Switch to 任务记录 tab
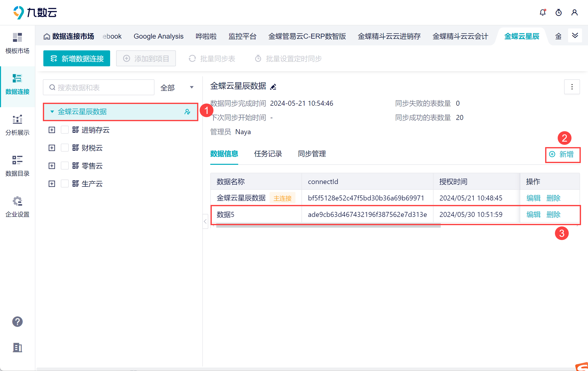This screenshot has width=588, height=371. (268, 154)
